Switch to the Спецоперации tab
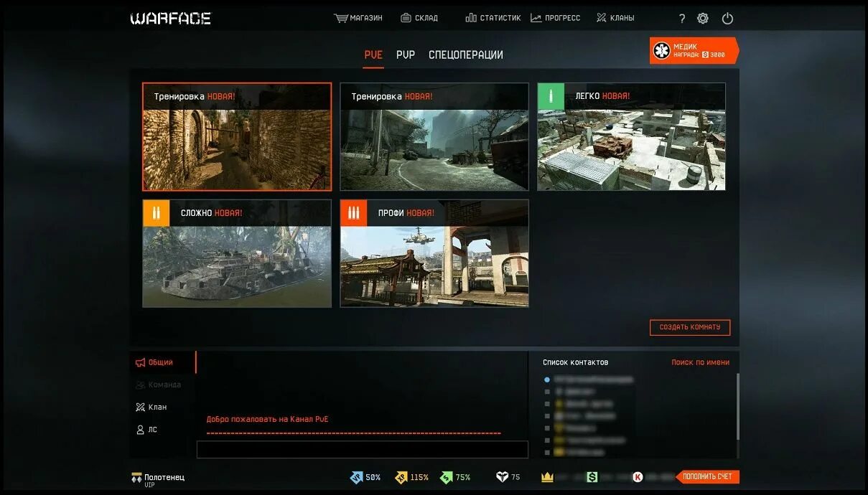The width and height of the screenshot is (868, 495). pyautogui.click(x=465, y=55)
